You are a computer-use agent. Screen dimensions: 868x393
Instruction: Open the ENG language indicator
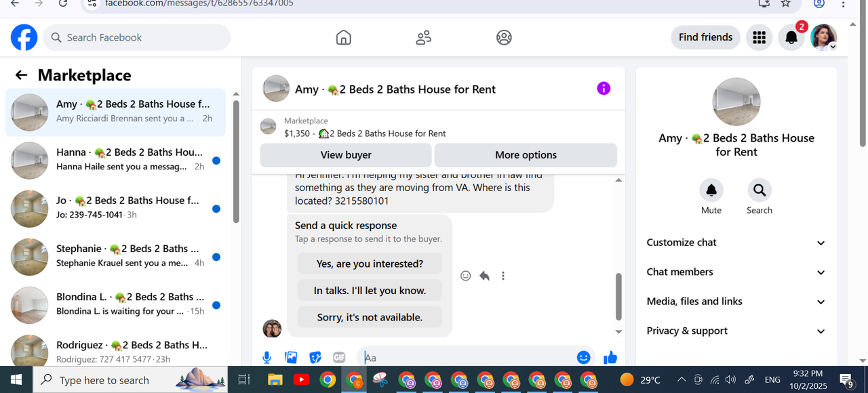pyautogui.click(x=772, y=380)
